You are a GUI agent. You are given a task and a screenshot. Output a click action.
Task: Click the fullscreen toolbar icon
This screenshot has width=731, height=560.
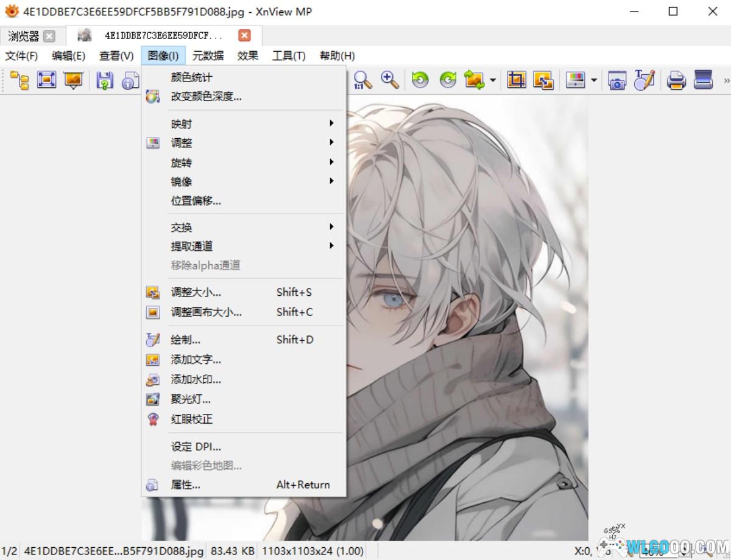[x=47, y=80]
